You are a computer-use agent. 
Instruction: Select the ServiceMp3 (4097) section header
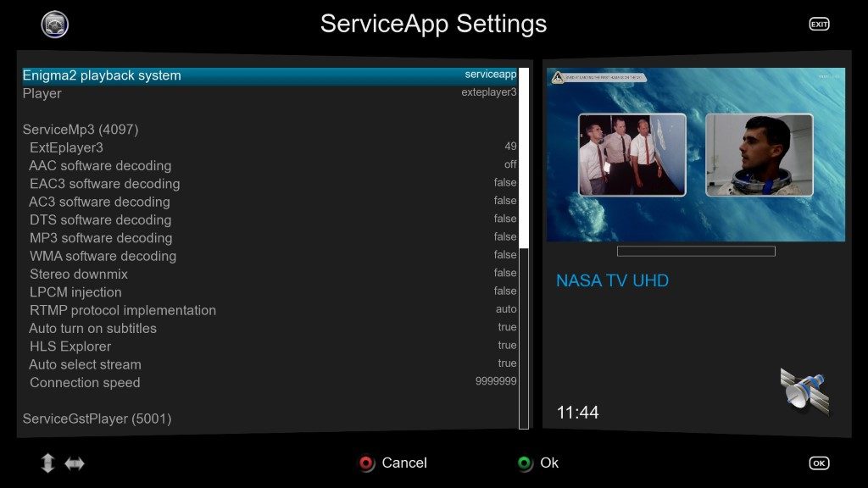pyautogui.click(x=81, y=130)
